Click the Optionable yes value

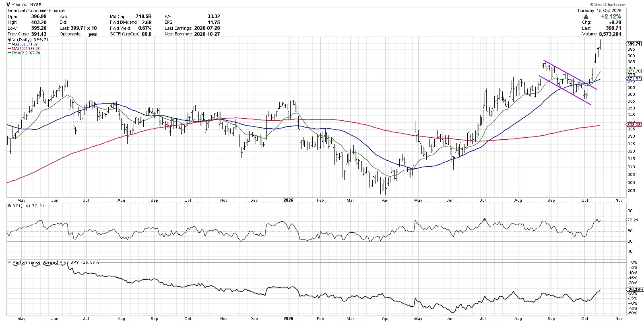93,34
